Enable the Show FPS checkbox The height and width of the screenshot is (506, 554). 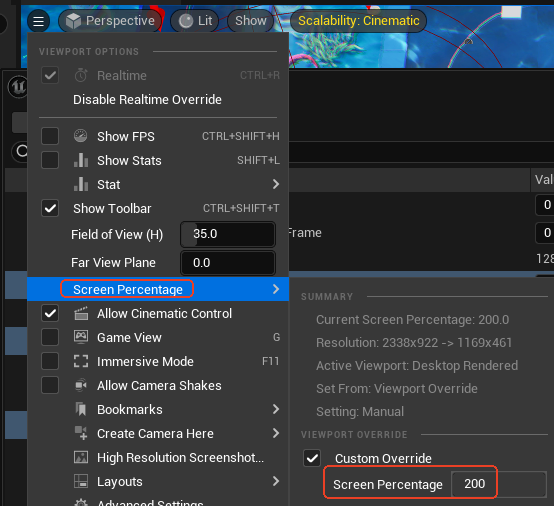click(50, 136)
